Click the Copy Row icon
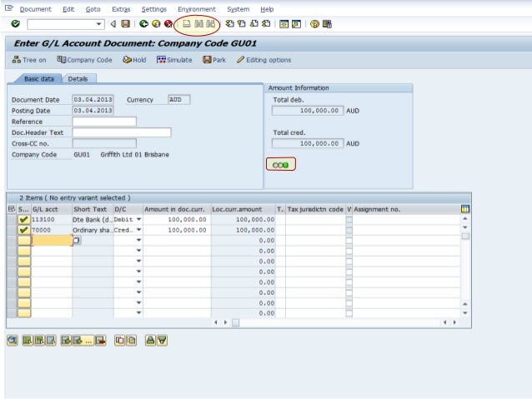532x399 pixels. pyautogui.click(x=119, y=340)
